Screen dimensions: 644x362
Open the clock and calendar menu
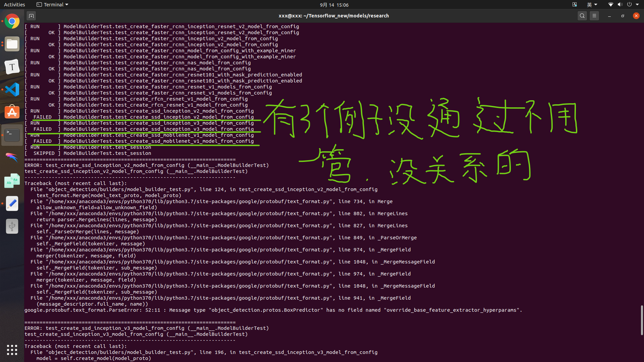coord(334,5)
